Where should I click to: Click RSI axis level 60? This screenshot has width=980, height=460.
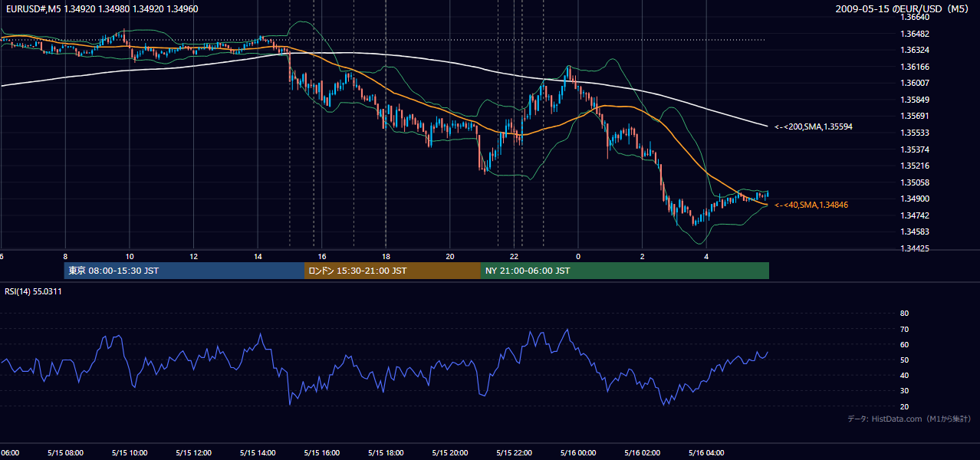pos(904,344)
